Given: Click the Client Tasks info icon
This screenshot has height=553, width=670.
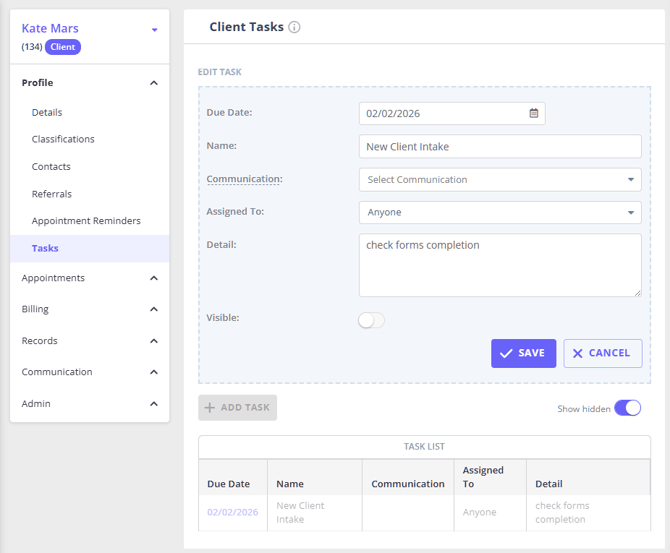Looking at the screenshot, I should click(294, 28).
